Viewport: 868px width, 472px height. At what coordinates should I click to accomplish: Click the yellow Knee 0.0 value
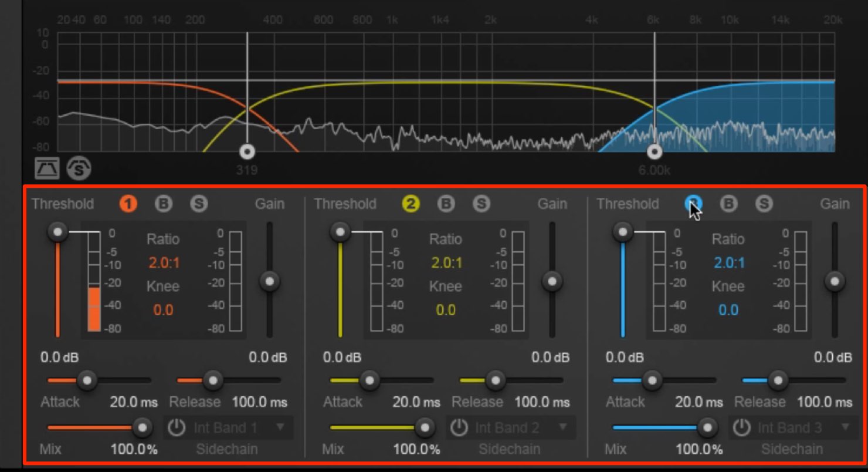tap(446, 310)
